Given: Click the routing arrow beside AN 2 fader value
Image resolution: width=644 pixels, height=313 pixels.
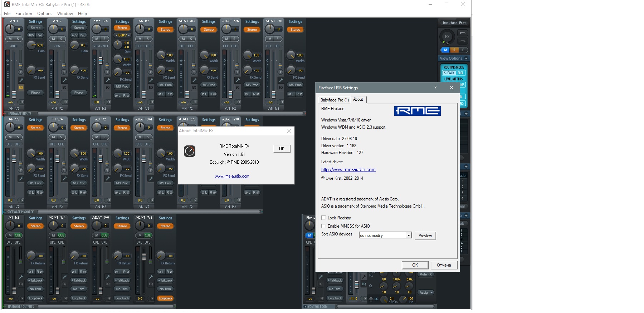Looking at the screenshot, I should 66,102.
